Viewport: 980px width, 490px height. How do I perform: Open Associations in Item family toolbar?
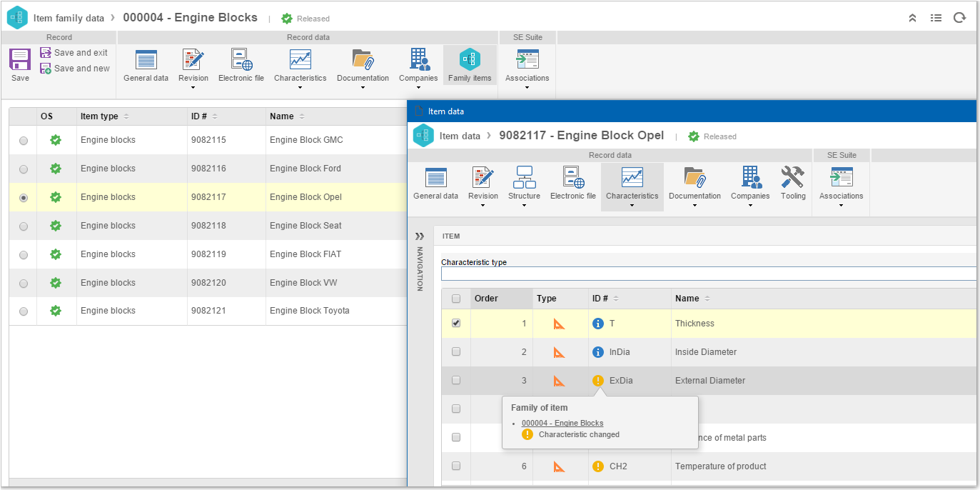click(x=527, y=66)
